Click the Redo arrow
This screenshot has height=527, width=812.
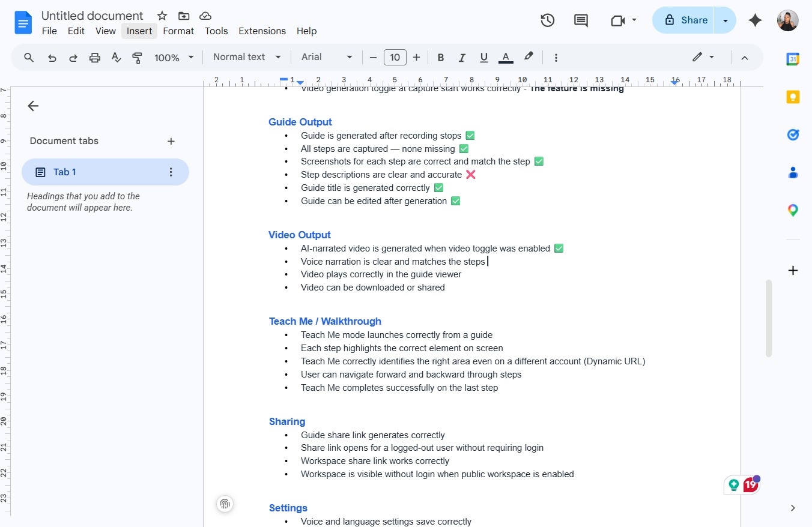(73, 58)
